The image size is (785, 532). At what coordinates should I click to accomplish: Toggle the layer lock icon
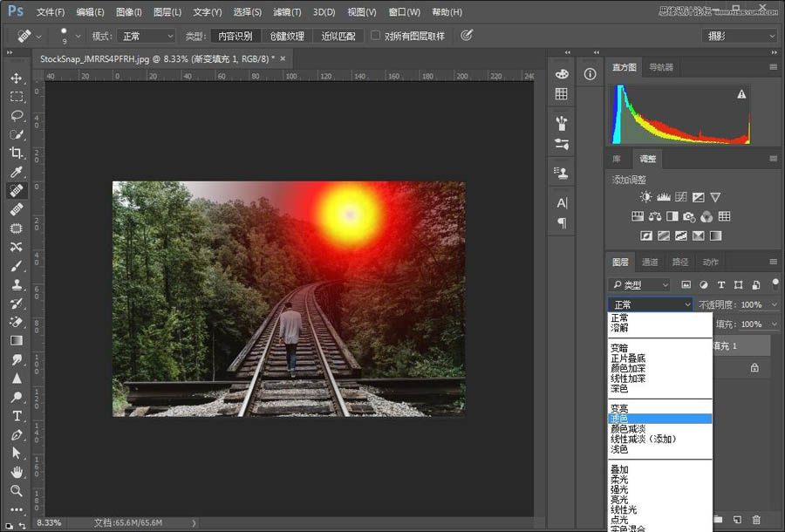[x=754, y=368]
